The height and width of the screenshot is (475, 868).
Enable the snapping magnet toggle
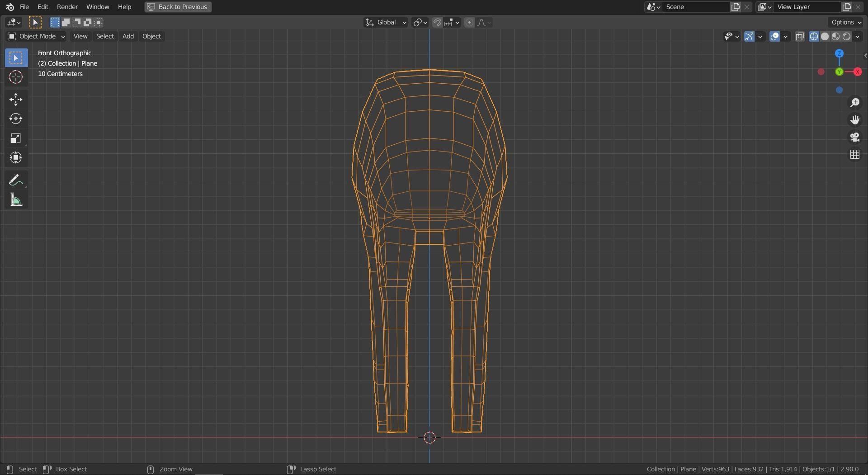point(437,22)
